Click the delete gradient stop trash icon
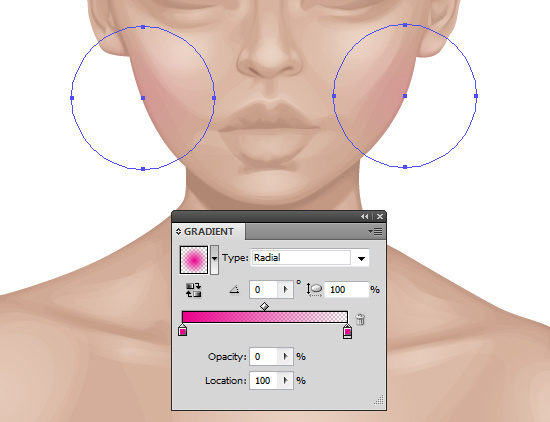The image size is (550, 422). (360, 319)
